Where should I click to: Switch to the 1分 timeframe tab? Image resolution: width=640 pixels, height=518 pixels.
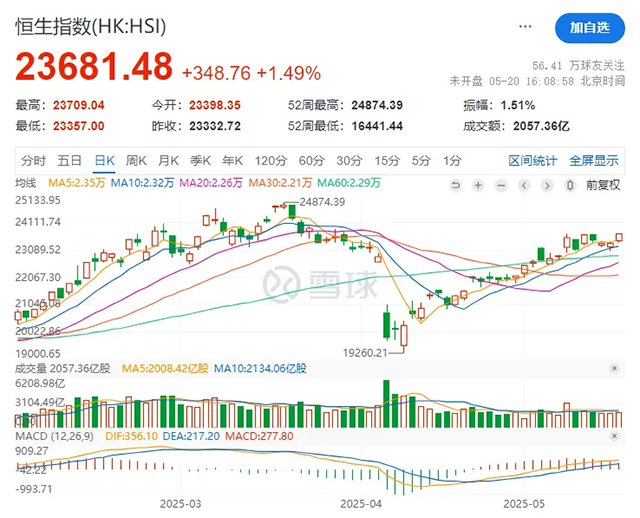pos(453,160)
